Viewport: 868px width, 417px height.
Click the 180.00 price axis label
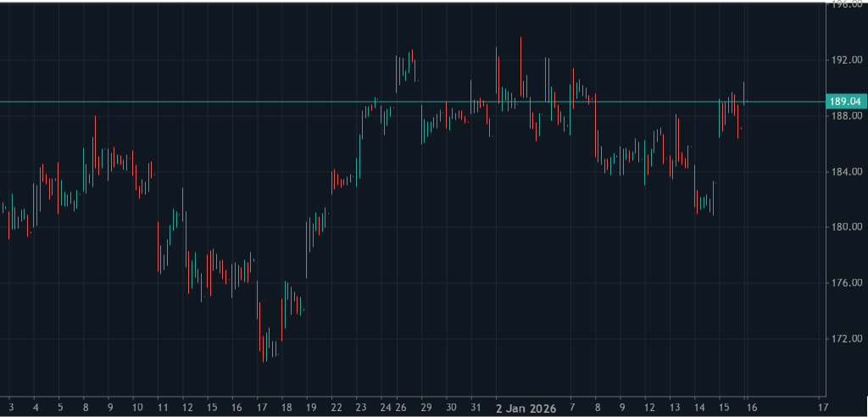pos(845,227)
